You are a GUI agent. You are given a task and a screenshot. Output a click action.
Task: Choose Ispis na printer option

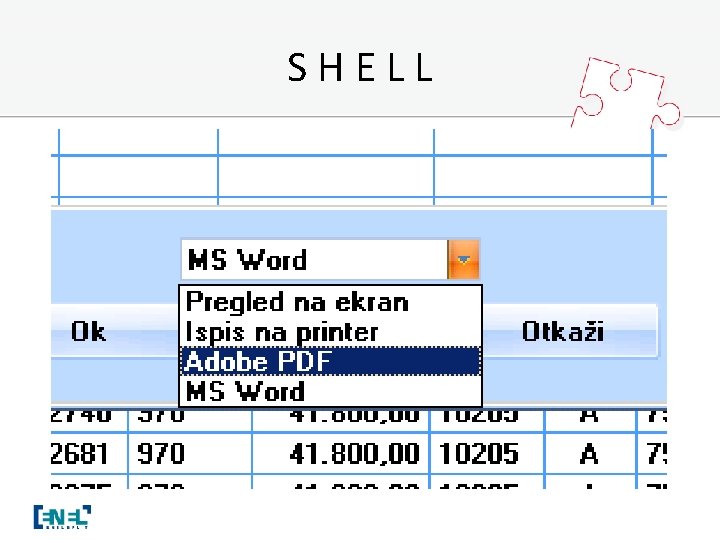pos(330,332)
